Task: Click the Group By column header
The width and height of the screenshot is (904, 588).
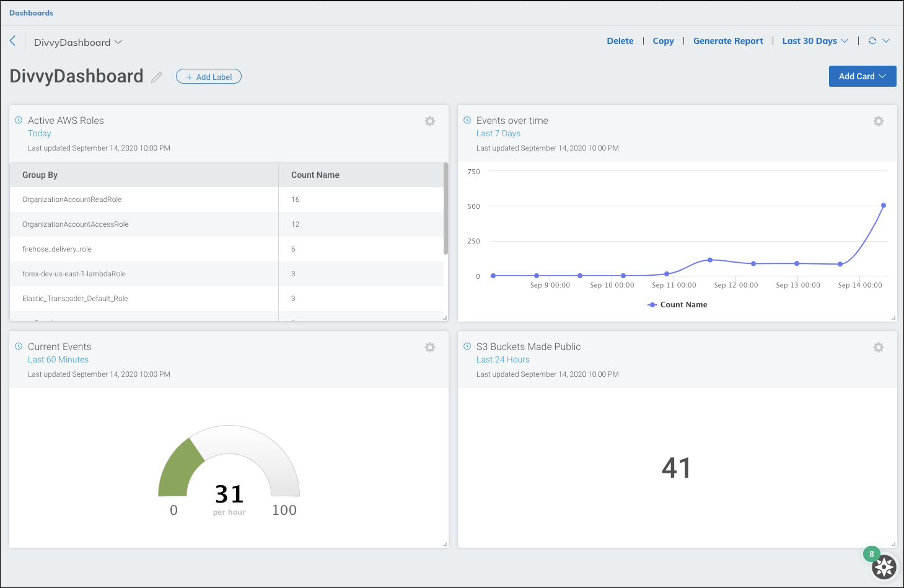Action: coord(144,175)
